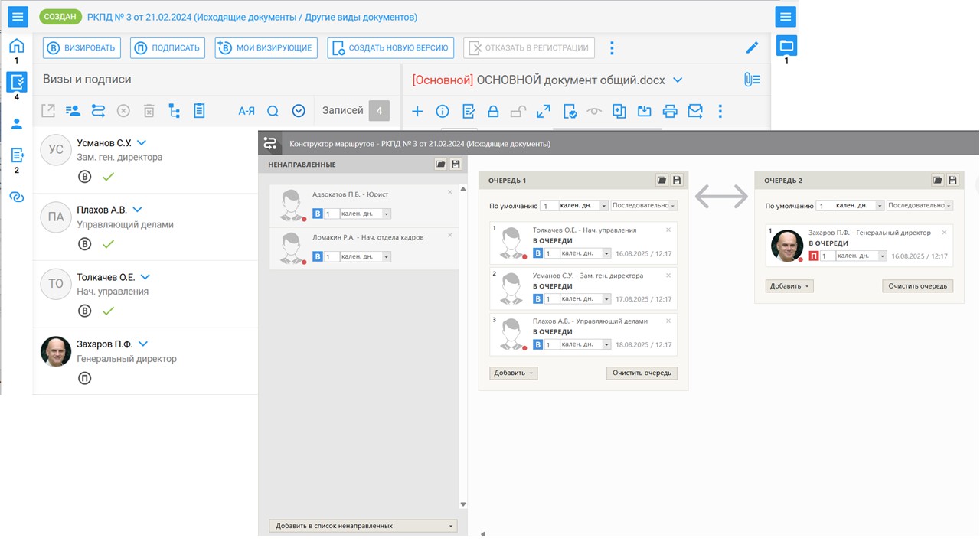Save Очередь 1 with the floppy disk icon

pyautogui.click(x=677, y=181)
